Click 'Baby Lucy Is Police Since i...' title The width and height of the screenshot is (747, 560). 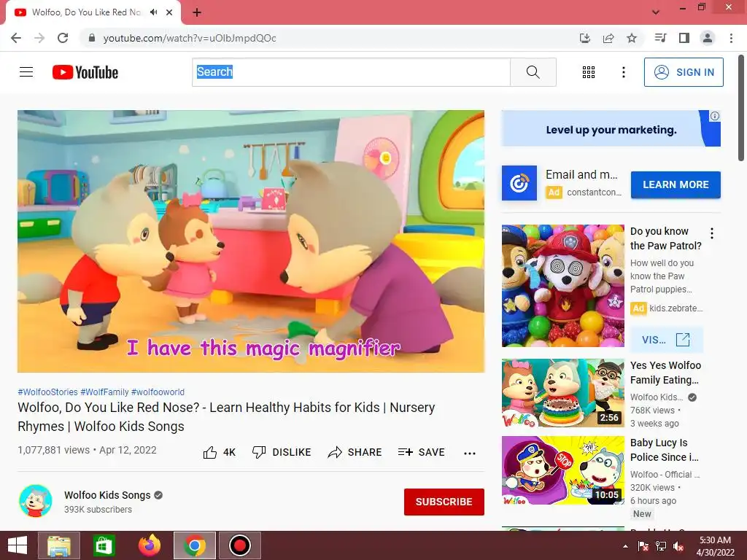(x=664, y=450)
